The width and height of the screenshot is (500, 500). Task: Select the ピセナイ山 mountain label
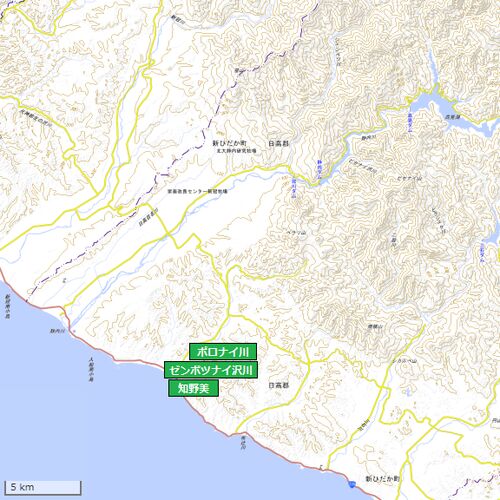point(410,179)
